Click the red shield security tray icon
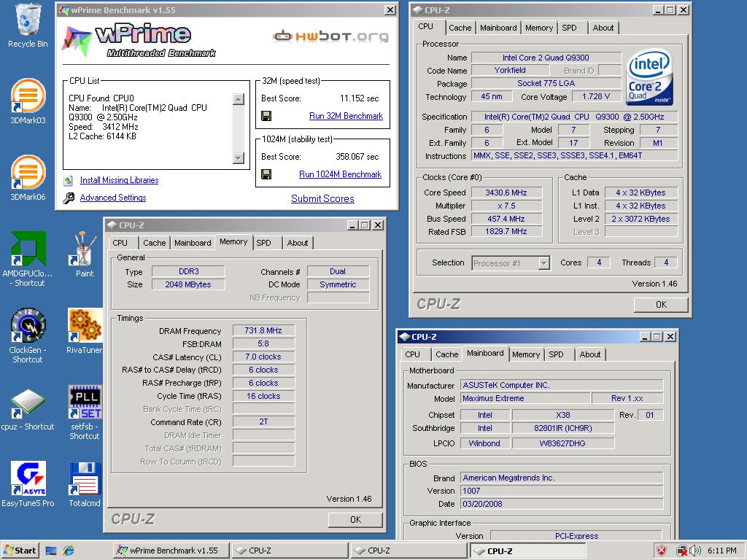 [x=661, y=551]
